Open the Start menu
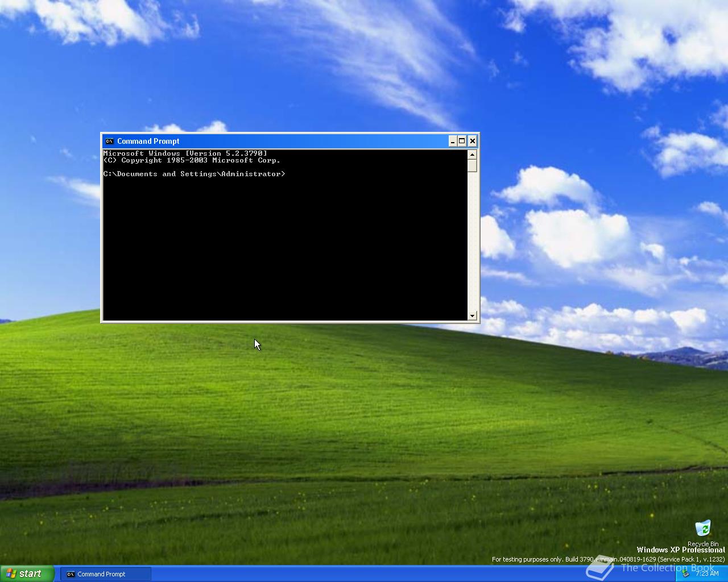Viewport: 728px width, 582px height. click(x=27, y=573)
